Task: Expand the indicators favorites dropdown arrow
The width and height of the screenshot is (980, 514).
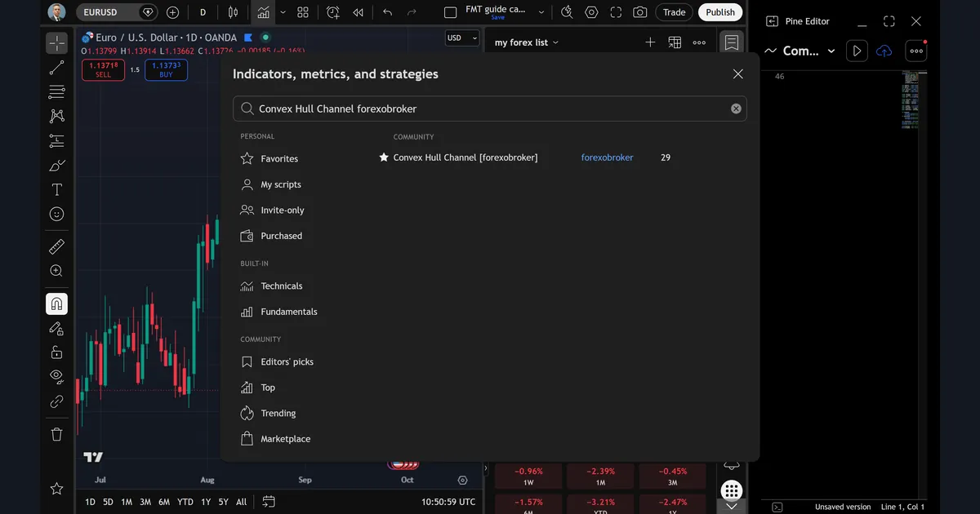Action: click(283, 12)
